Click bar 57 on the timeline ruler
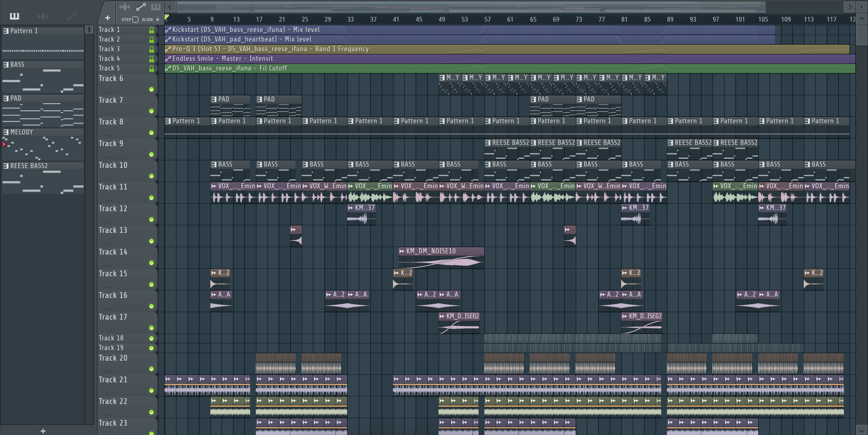Viewport: 868px width, 435px height. (487, 20)
